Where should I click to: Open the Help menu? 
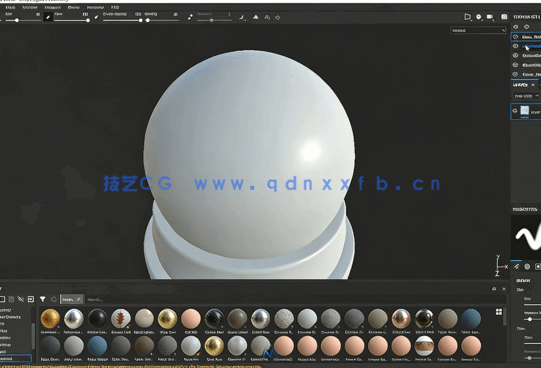click(115, 7)
